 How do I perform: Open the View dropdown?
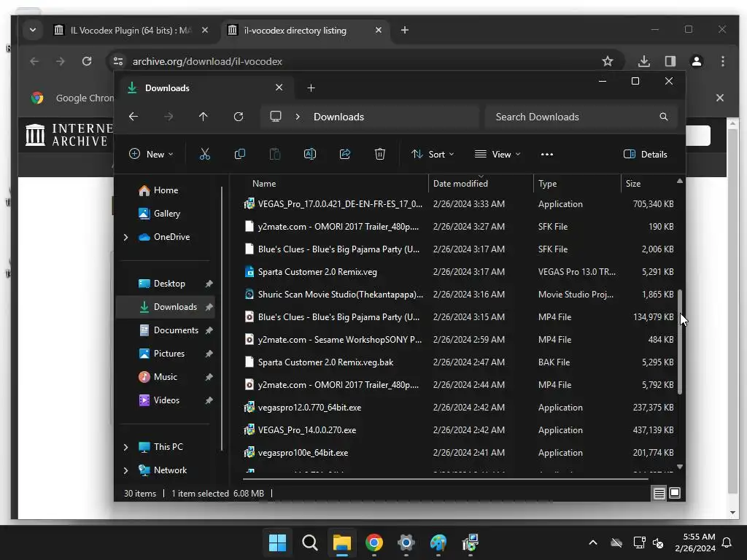pyautogui.click(x=498, y=155)
